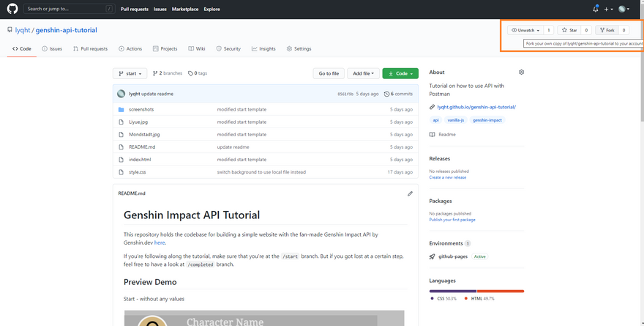The image size is (644, 326).
Task: Open the green Code download dropdown
Action: coord(400,73)
